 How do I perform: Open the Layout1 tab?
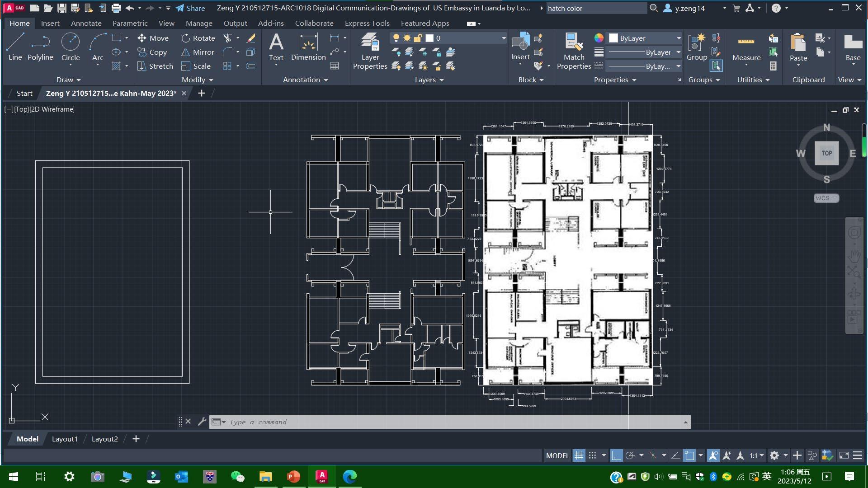click(x=65, y=439)
